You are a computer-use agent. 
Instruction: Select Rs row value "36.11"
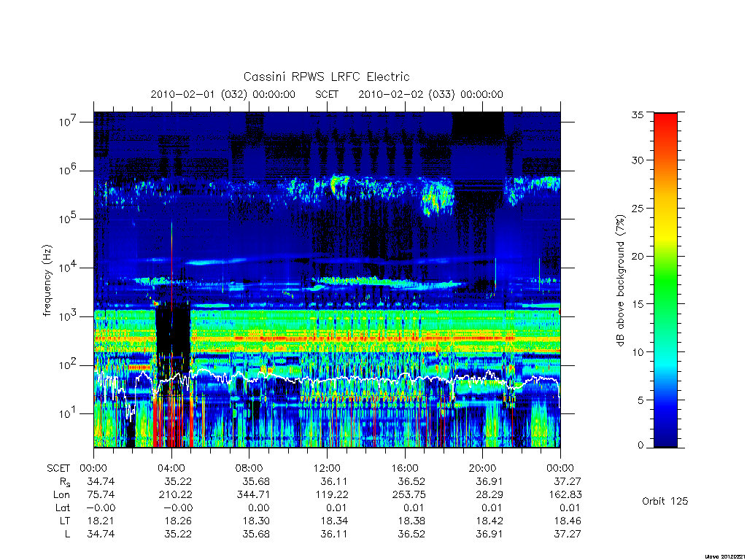coord(334,481)
